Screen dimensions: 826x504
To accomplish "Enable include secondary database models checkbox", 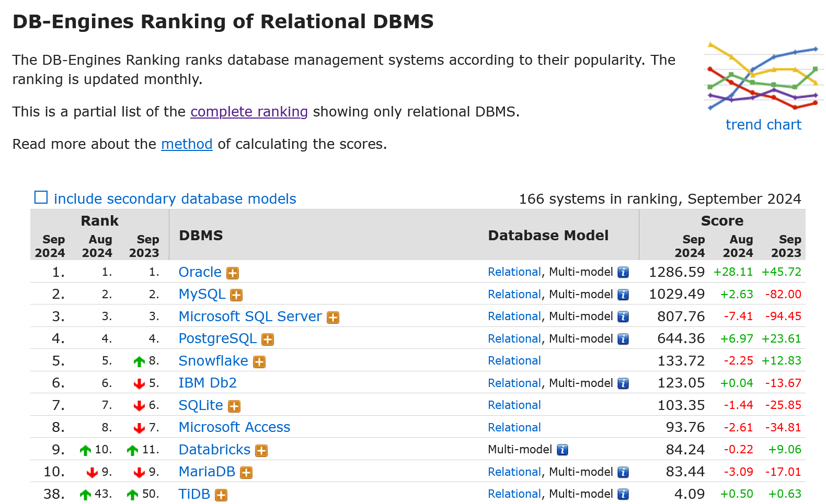I will point(41,197).
